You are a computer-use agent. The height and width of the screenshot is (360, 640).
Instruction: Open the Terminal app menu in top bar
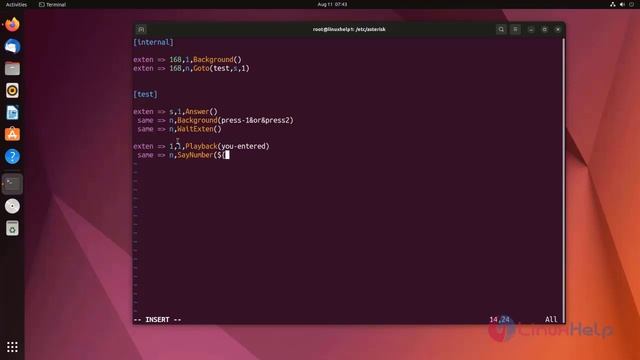(x=52, y=4)
